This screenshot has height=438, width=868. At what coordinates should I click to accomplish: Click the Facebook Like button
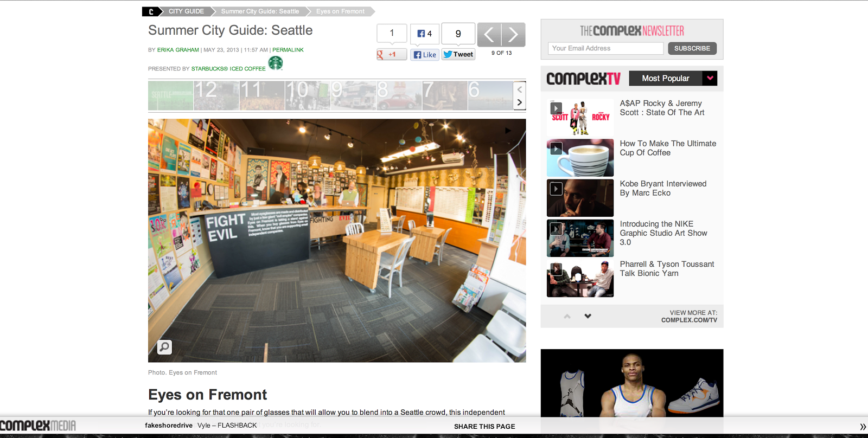(425, 55)
